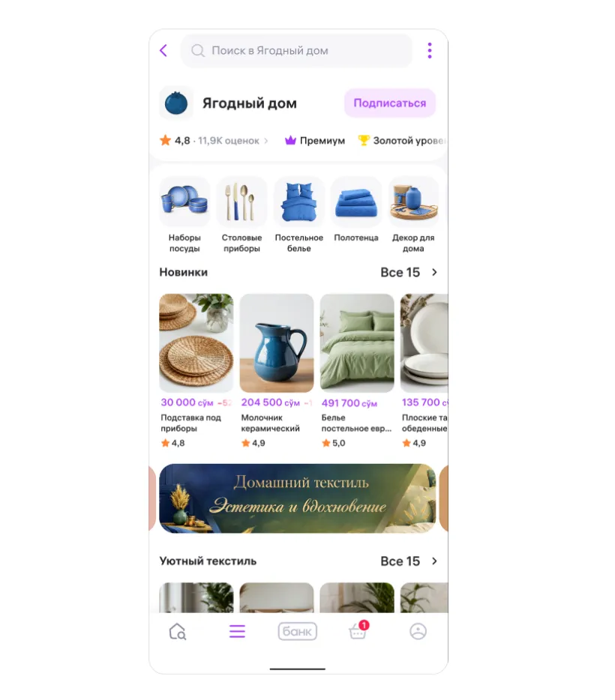Image resolution: width=615 pixels, height=700 pixels.
Task: Open the Декор для дома category
Action: point(413,215)
